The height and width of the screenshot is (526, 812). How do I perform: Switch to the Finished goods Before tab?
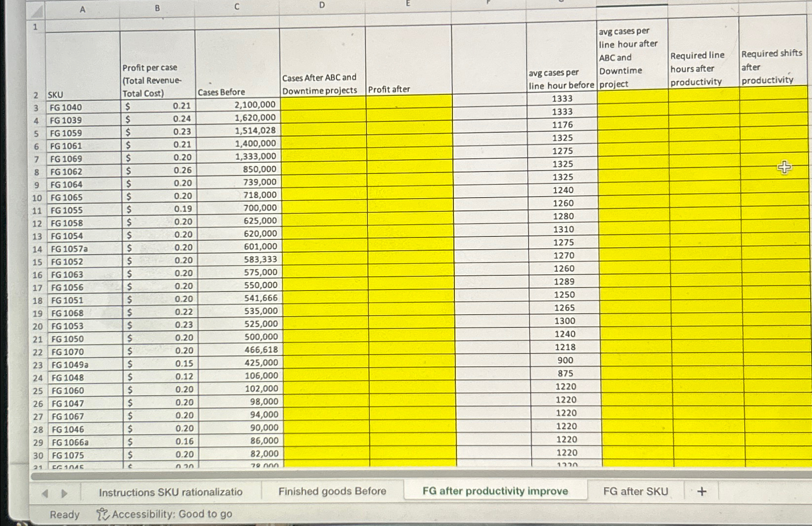333,491
